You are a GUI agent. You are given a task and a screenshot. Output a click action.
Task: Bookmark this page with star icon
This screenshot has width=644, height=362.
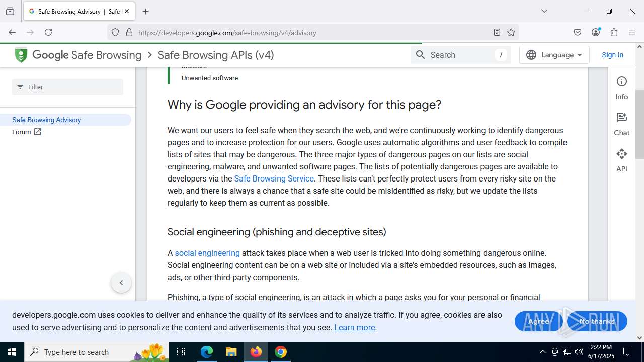coord(511,32)
